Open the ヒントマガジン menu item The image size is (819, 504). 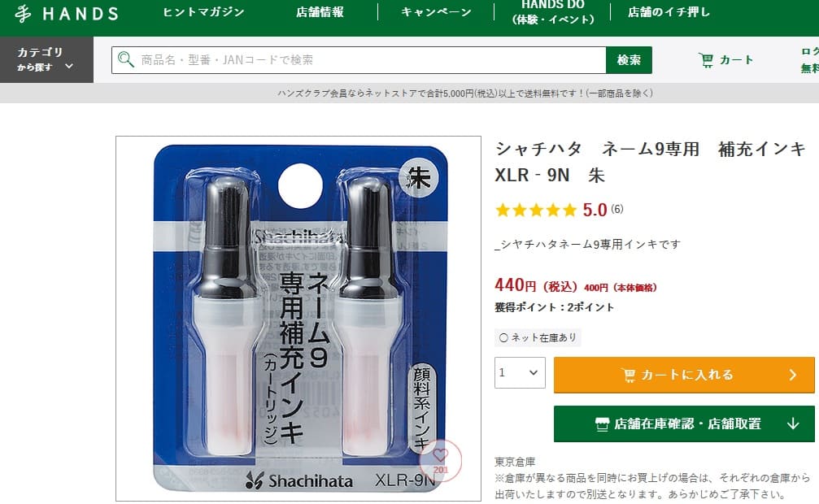coord(203,12)
